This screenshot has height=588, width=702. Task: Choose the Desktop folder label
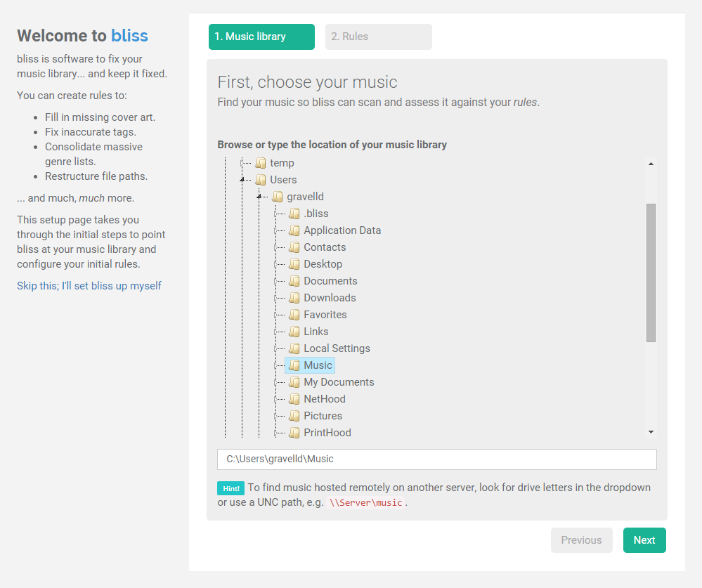click(x=323, y=264)
